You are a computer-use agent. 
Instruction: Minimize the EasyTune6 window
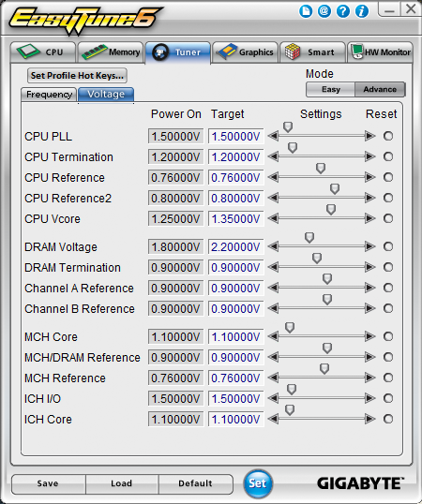coord(389,9)
